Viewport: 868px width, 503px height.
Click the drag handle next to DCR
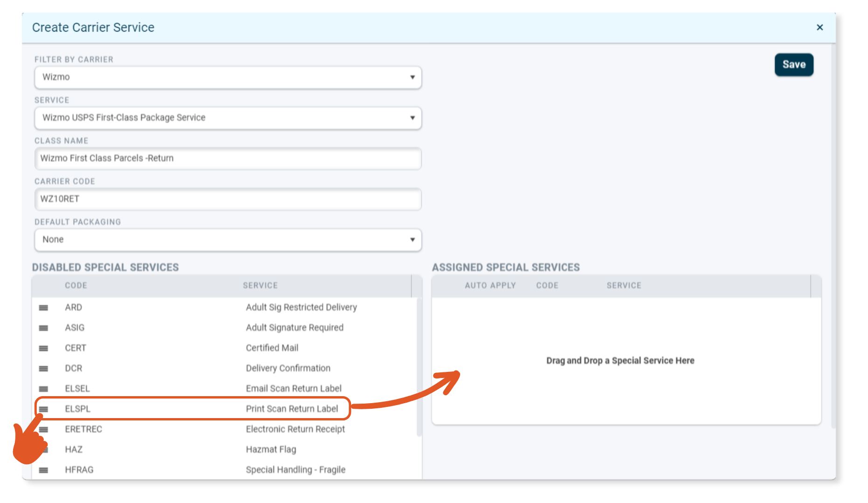[43, 368]
